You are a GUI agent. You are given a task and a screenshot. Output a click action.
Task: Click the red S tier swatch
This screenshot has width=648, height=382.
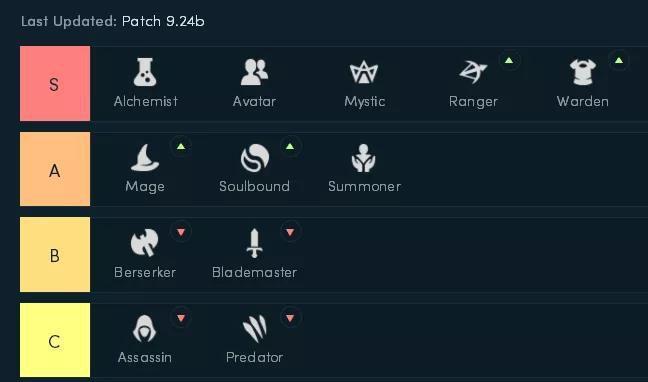(x=55, y=84)
